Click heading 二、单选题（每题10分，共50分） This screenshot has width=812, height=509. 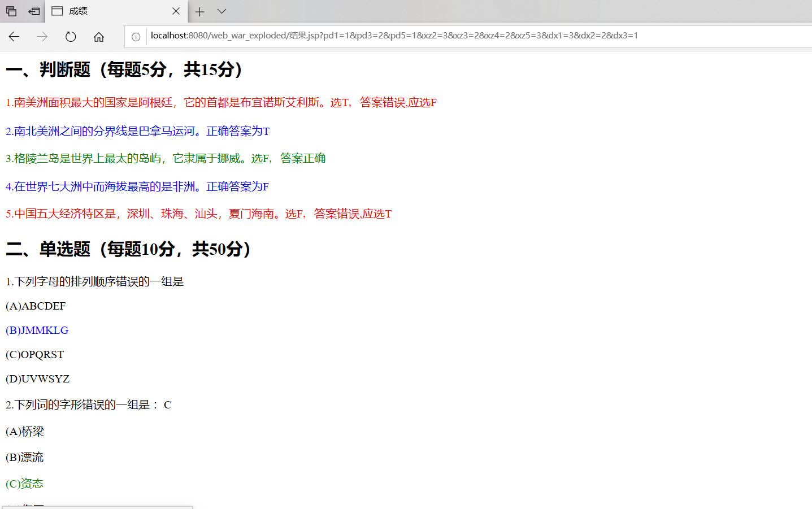coord(128,249)
